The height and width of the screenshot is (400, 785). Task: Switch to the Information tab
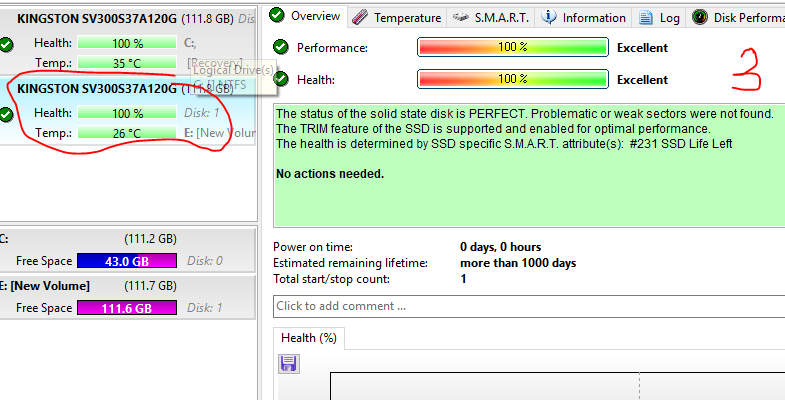click(x=583, y=18)
